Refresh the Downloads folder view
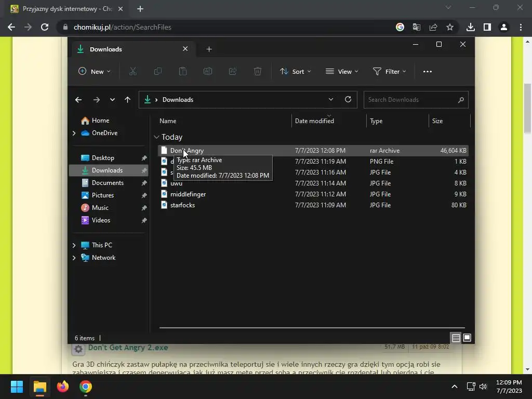Screen dimensions: 532x399 348,99
